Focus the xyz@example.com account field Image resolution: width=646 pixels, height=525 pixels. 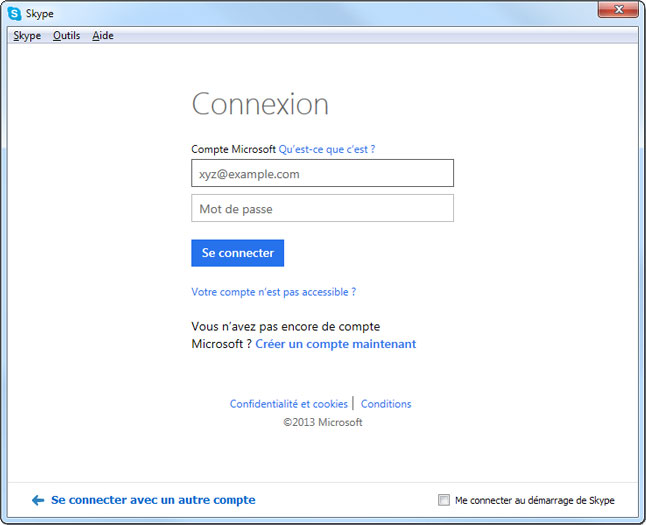(322, 174)
